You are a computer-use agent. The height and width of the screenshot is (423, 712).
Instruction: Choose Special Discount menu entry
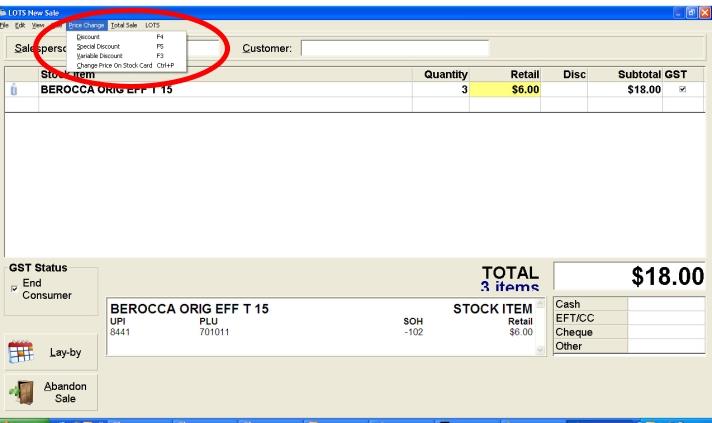pyautogui.click(x=96, y=46)
